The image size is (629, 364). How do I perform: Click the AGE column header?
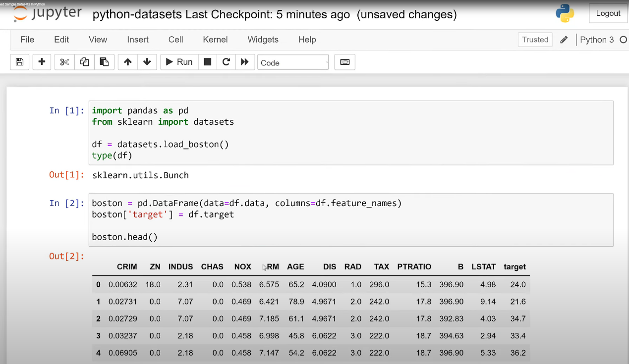tap(295, 266)
